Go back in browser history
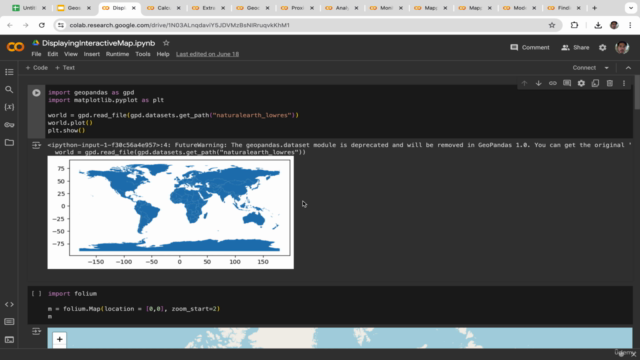Screen dimensions: 640x360 pyautogui.click(x=10, y=25)
